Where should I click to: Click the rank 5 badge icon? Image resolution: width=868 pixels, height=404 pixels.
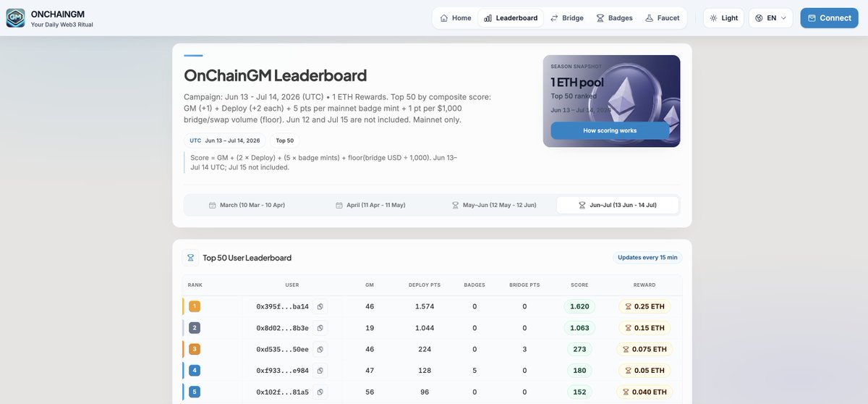pyautogui.click(x=195, y=392)
